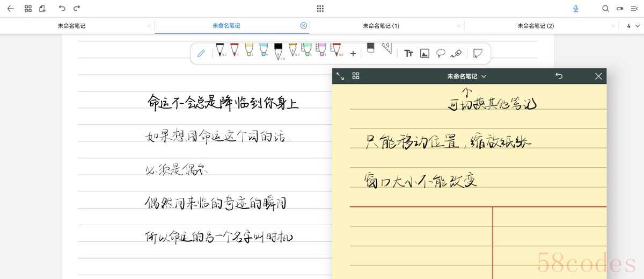Select the active blue 未命名笔记 tab

(226, 26)
